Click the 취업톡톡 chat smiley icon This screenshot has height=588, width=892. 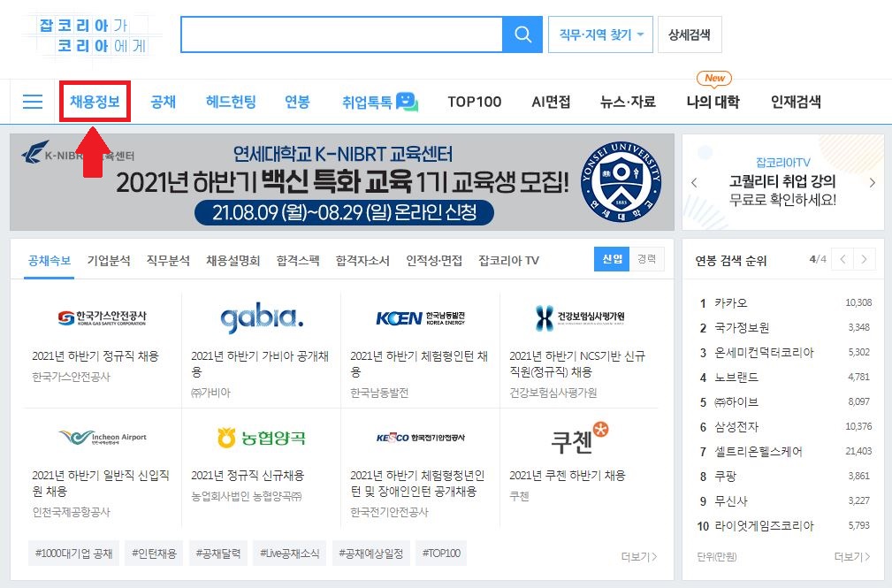(x=407, y=102)
